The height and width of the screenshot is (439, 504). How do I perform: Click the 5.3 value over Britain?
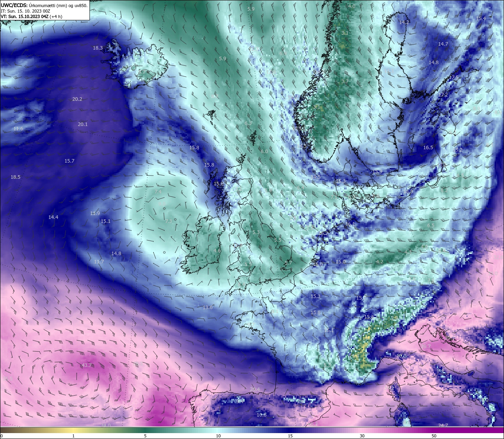point(256,232)
